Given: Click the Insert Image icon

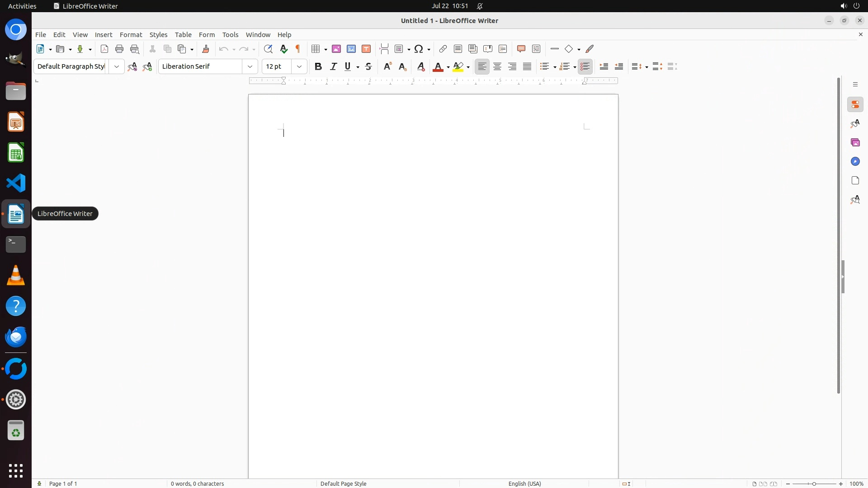Looking at the screenshot, I should coord(336,49).
